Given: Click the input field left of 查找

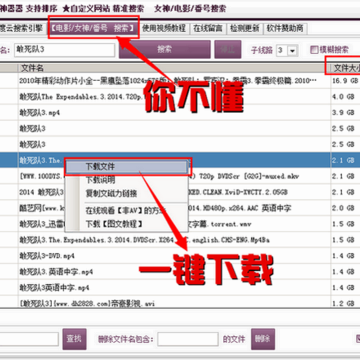Looking at the screenshot, I should (29, 339).
